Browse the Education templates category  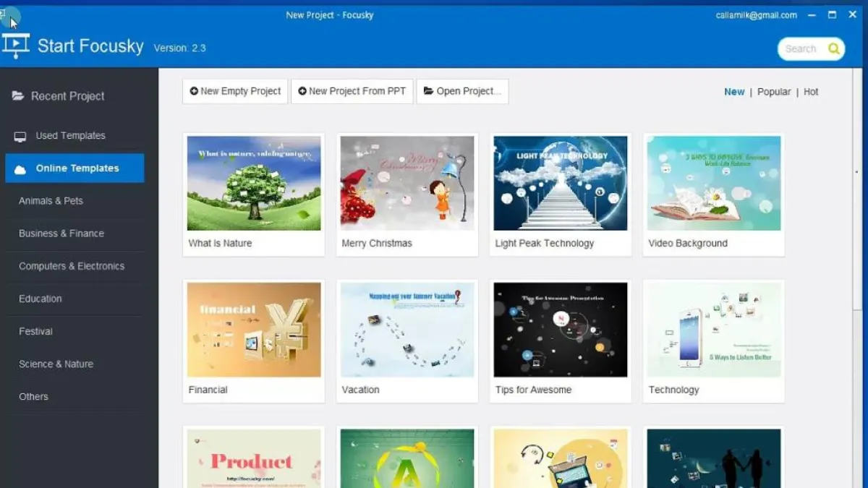pos(41,299)
